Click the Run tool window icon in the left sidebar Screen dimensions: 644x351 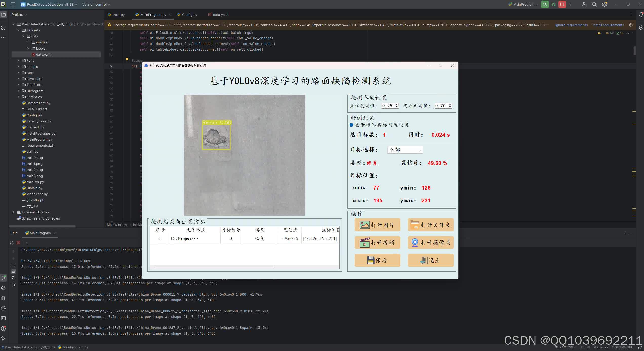(3, 278)
